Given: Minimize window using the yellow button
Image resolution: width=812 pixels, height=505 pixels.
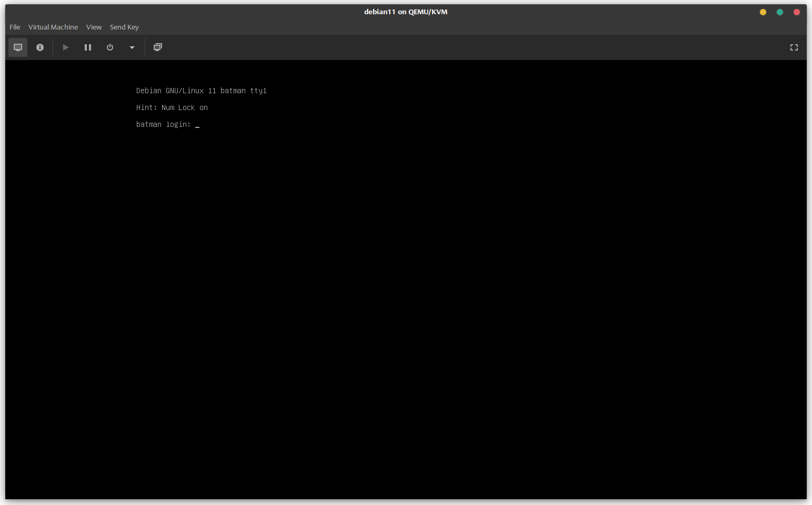Looking at the screenshot, I should point(763,12).
